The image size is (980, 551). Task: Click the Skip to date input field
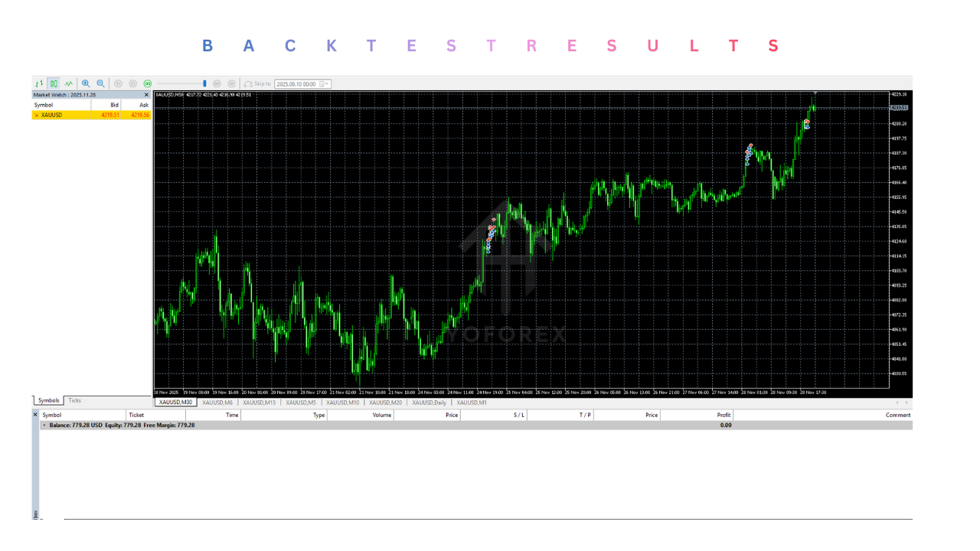coord(295,83)
